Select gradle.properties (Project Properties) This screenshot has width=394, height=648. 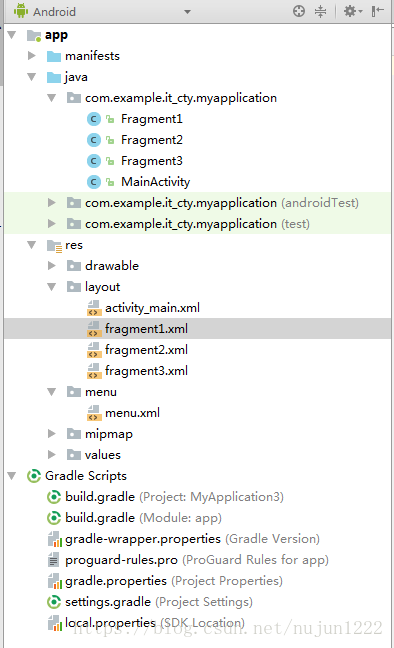click(x=174, y=581)
